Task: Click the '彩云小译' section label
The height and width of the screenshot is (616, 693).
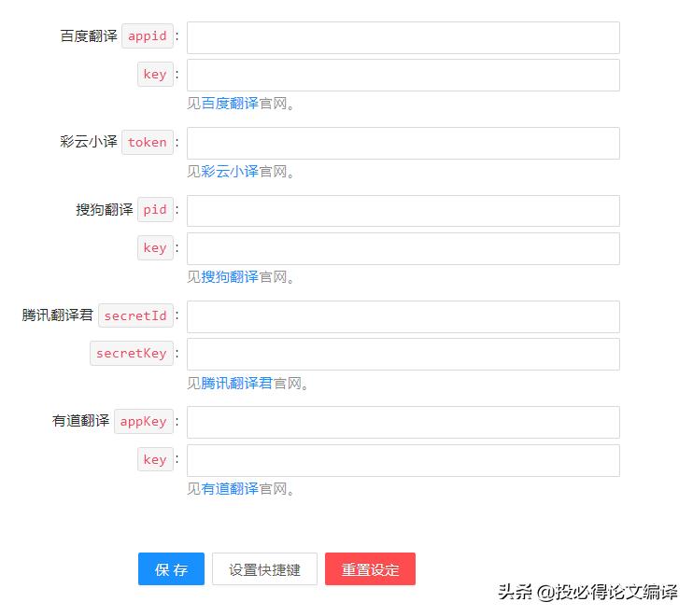Action: [89, 142]
